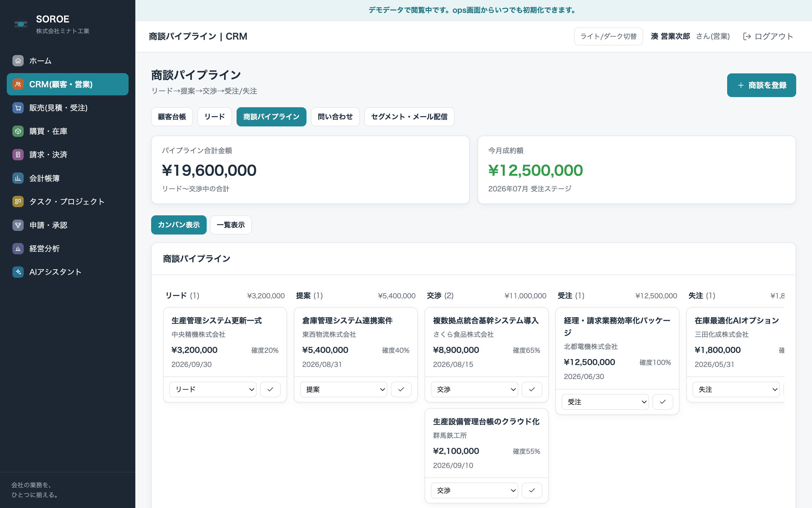Click the CRM(顧客・営業) people icon

(18, 84)
